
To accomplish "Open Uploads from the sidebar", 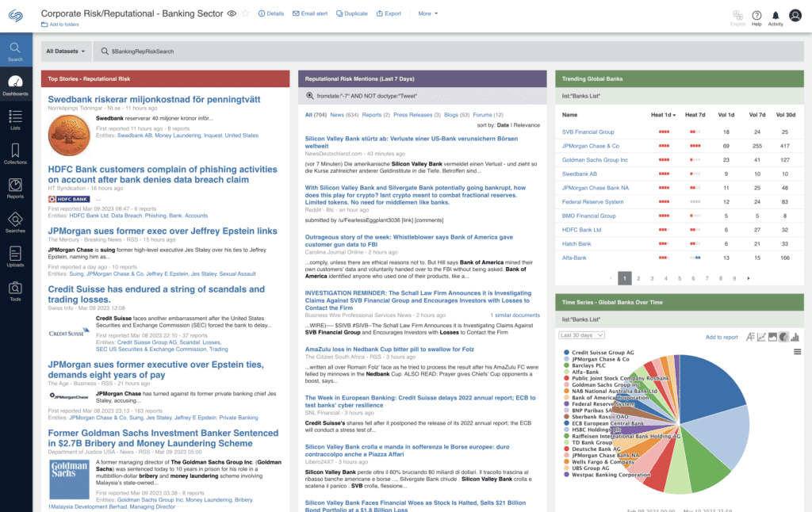I will (x=16, y=256).
